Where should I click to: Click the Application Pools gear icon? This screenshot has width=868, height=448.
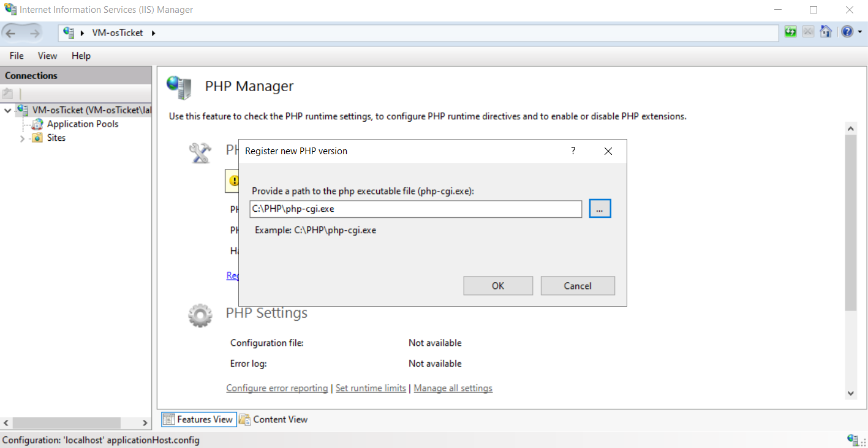point(37,124)
